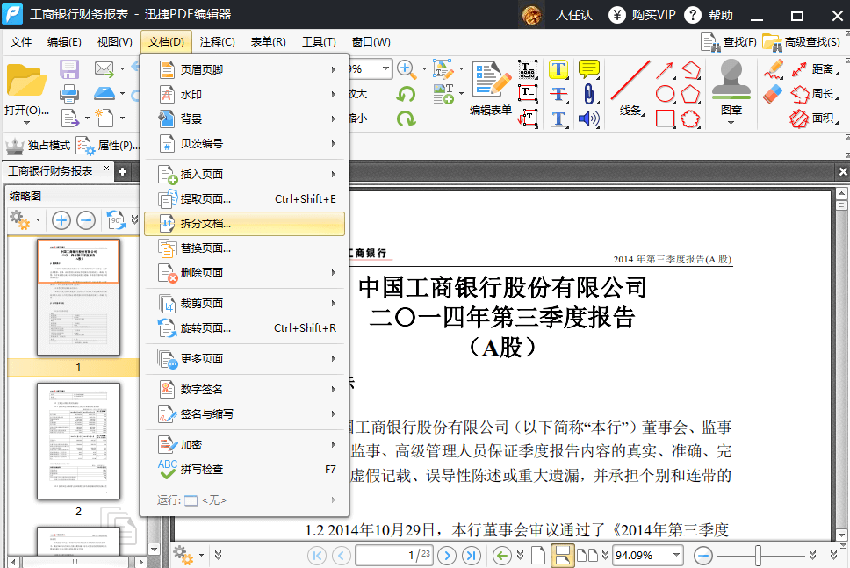This screenshot has height=568, width=850.
Task: Expand the 页眉页脚 submenu
Action: (x=244, y=69)
